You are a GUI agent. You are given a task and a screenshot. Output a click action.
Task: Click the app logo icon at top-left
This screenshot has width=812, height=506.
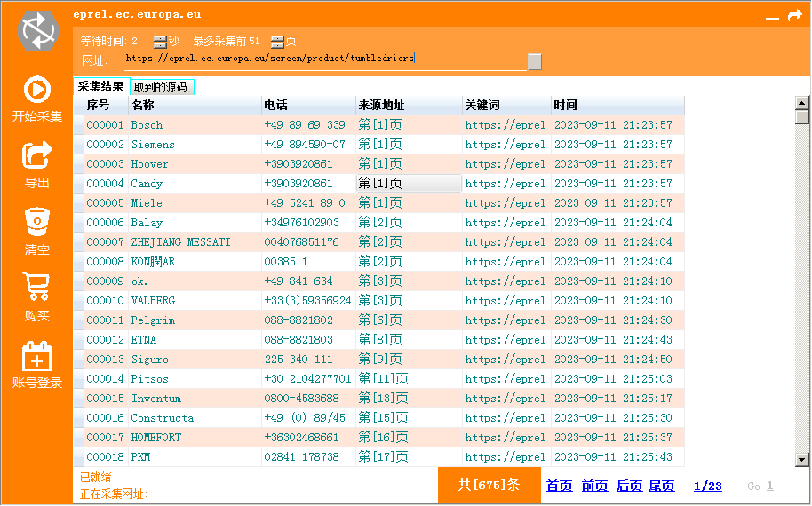coord(37,30)
